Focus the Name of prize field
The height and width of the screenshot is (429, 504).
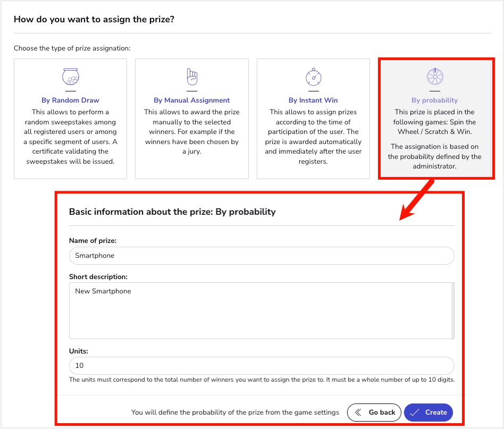(262, 256)
